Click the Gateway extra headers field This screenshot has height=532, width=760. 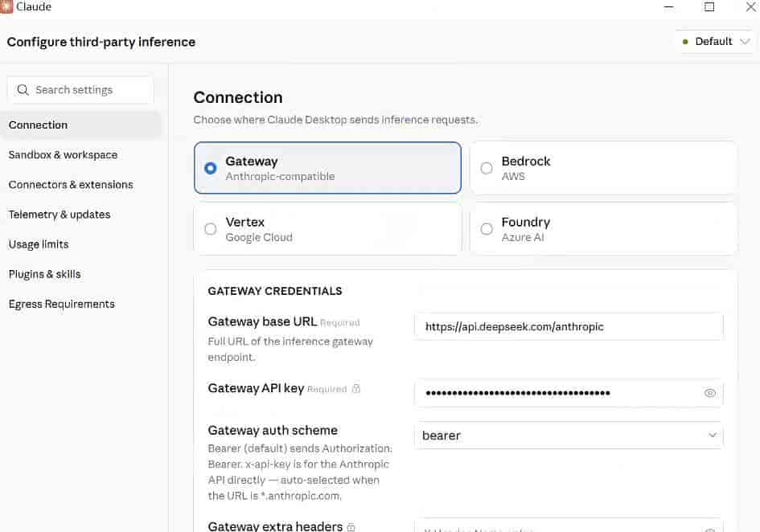click(569, 526)
